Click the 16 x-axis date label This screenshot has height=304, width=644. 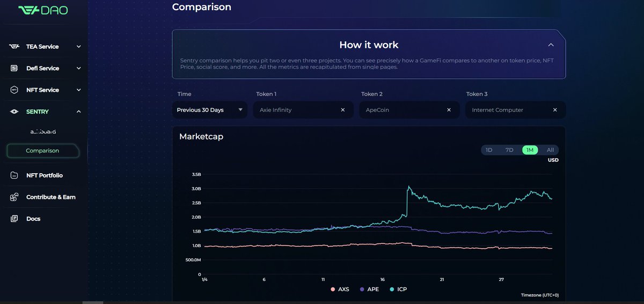(x=383, y=279)
